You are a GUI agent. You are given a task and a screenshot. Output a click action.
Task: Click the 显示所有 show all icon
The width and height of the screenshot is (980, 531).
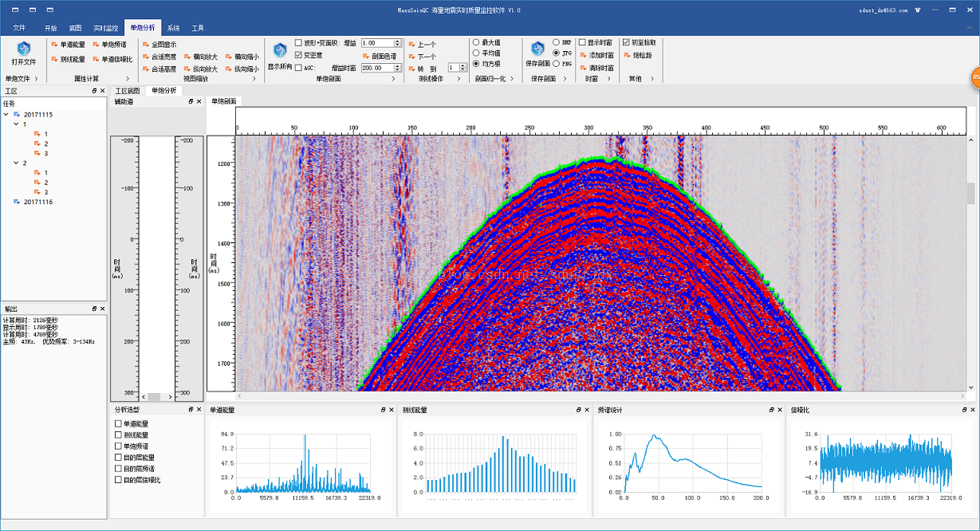coord(280,49)
